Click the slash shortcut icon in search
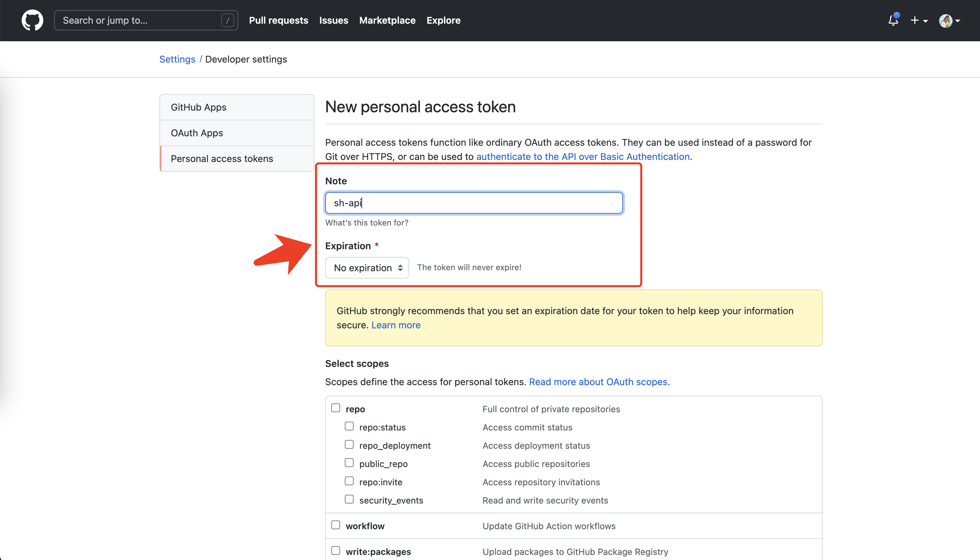980x560 pixels. [228, 20]
